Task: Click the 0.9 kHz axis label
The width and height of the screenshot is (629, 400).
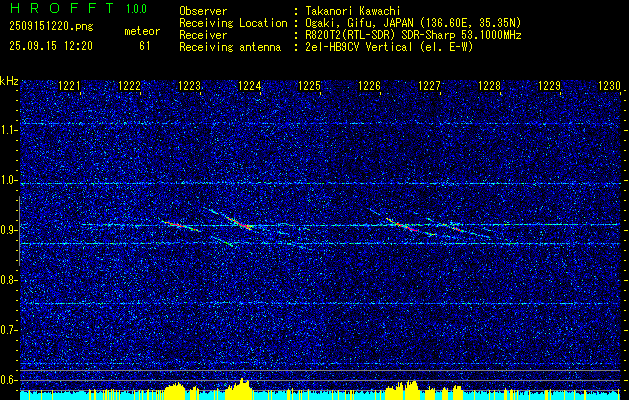Action: pos(8,230)
